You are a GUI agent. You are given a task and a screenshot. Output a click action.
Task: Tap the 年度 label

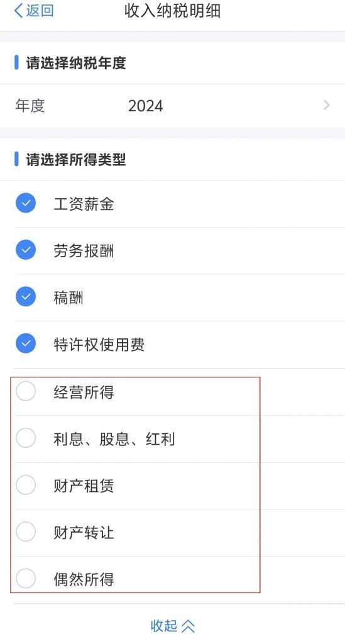[30, 106]
